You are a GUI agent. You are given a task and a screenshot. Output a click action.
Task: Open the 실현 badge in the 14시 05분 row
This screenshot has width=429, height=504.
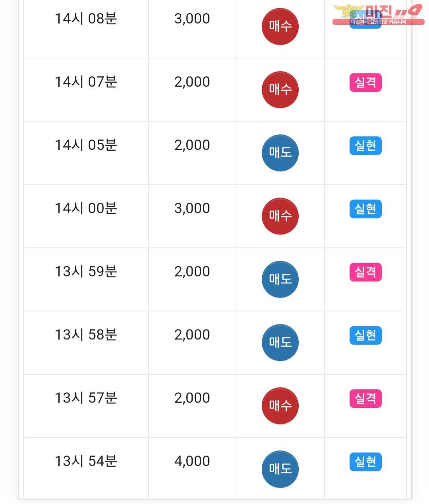365,146
